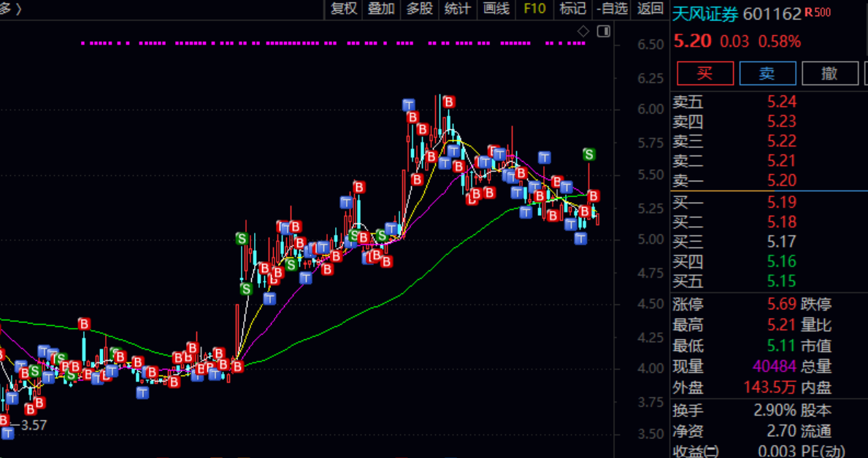Toggle the side panel layout icon
The height and width of the screenshot is (458, 868).
click(604, 31)
